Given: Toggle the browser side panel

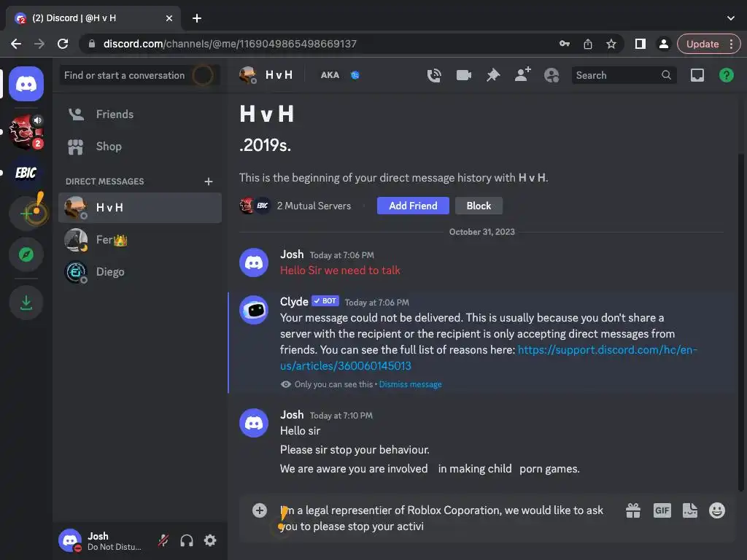Looking at the screenshot, I should pyautogui.click(x=640, y=44).
